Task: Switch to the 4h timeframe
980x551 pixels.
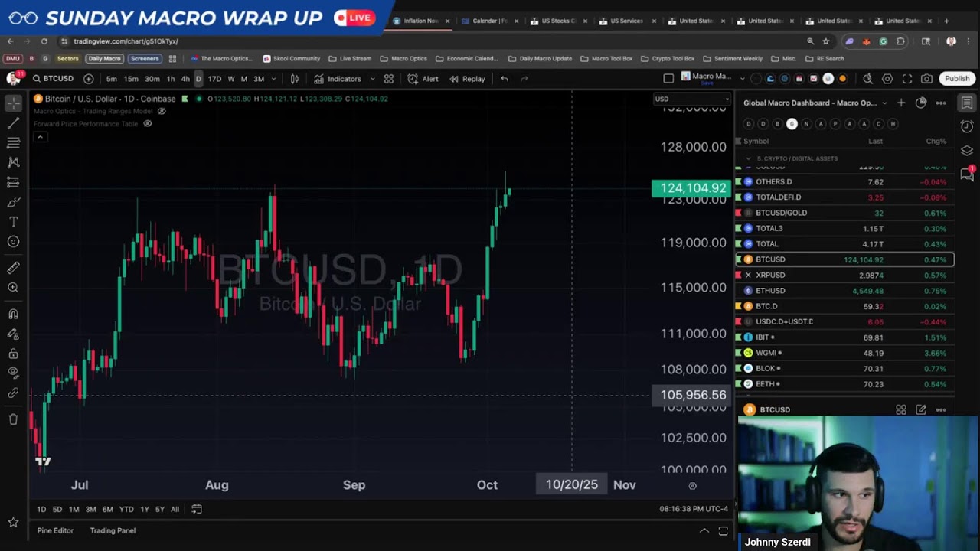Action: coord(185,79)
